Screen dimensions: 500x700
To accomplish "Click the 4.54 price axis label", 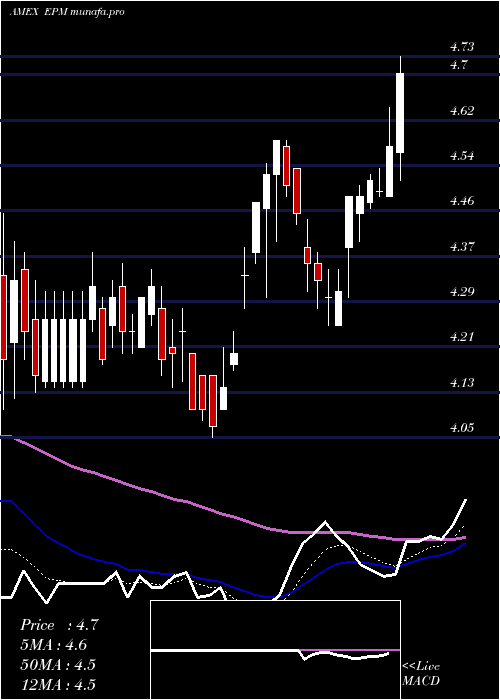I will pyautogui.click(x=462, y=156).
